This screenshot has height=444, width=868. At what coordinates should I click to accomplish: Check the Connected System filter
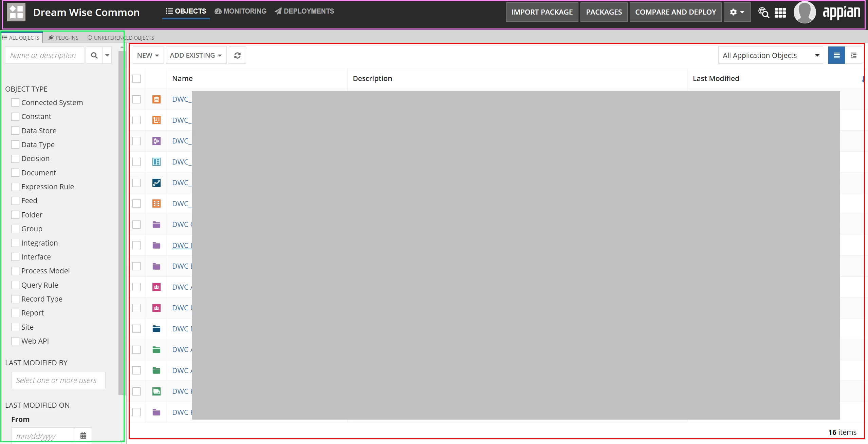click(15, 102)
